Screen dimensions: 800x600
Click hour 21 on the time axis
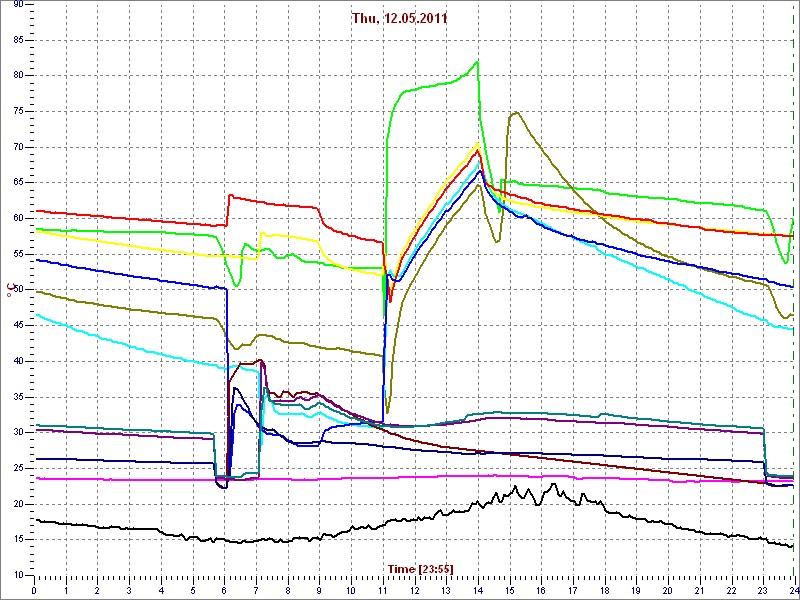(x=698, y=590)
